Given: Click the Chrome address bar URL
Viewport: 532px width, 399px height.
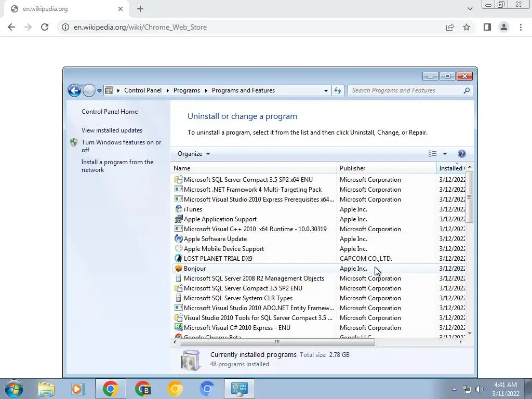Looking at the screenshot, I should pos(140,27).
